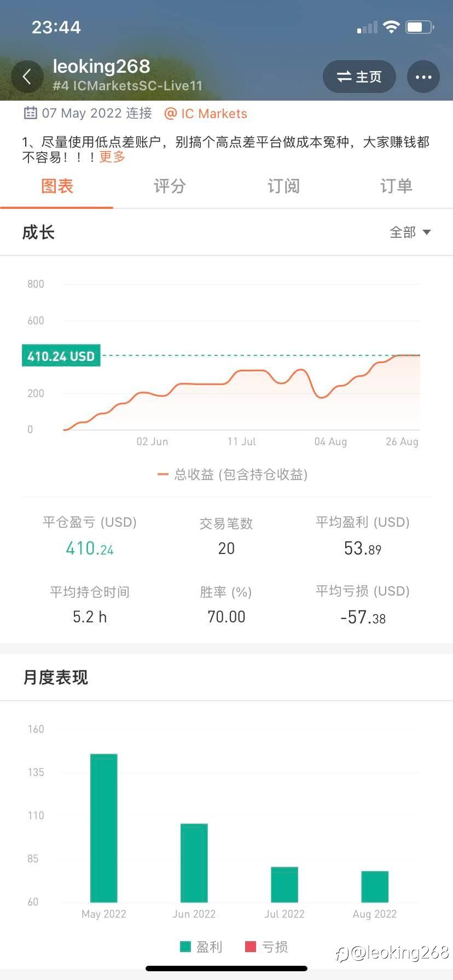Tap the calendar icon beside connection date
The height and width of the screenshot is (980, 453).
(x=30, y=113)
